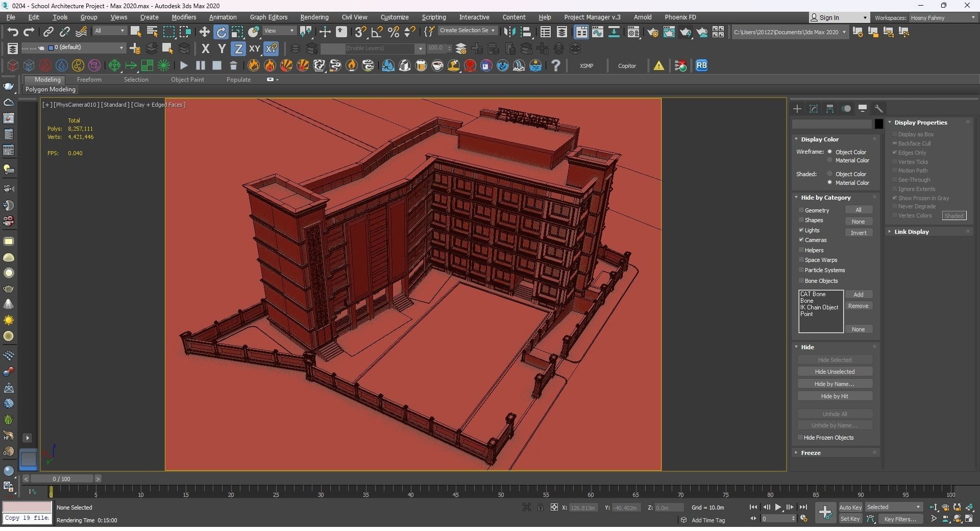This screenshot has width=980, height=531.
Task: Uncheck the Cameras hide category
Action: 801,240
